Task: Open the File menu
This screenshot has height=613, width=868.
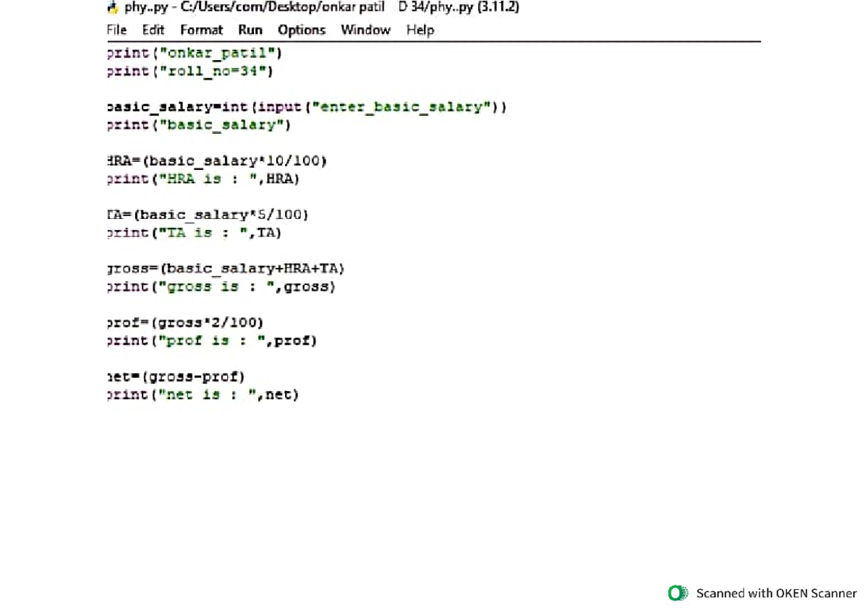Action: click(116, 30)
